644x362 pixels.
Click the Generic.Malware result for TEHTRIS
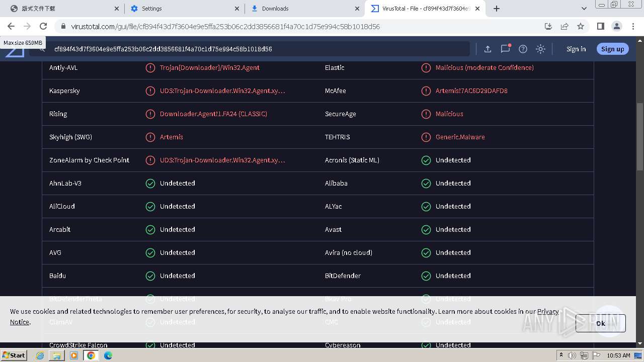[x=460, y=137]
